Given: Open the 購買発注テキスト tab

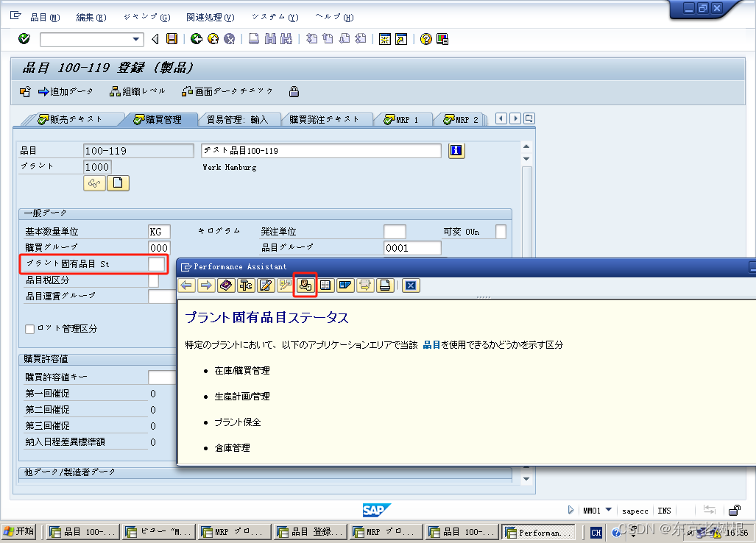Looking at the screenshot, I should (324, 119).
